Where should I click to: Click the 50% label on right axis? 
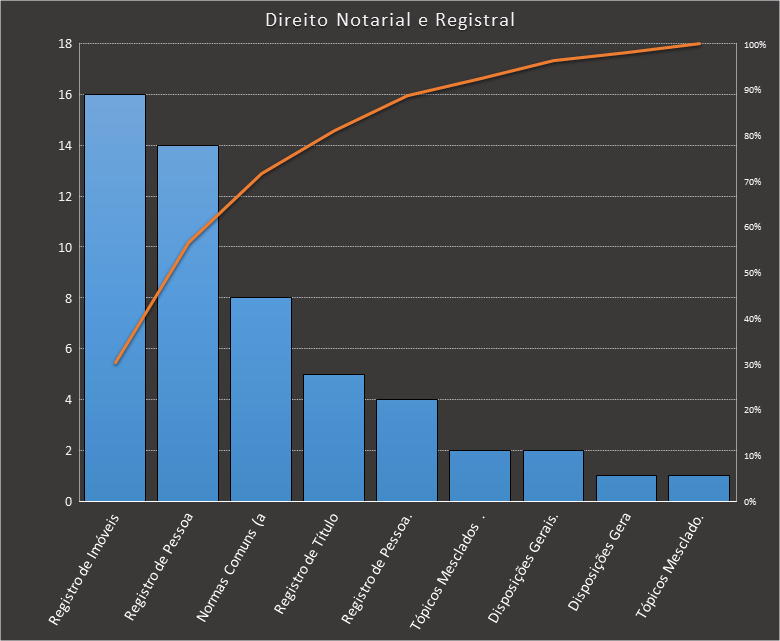tap(753, 273)
